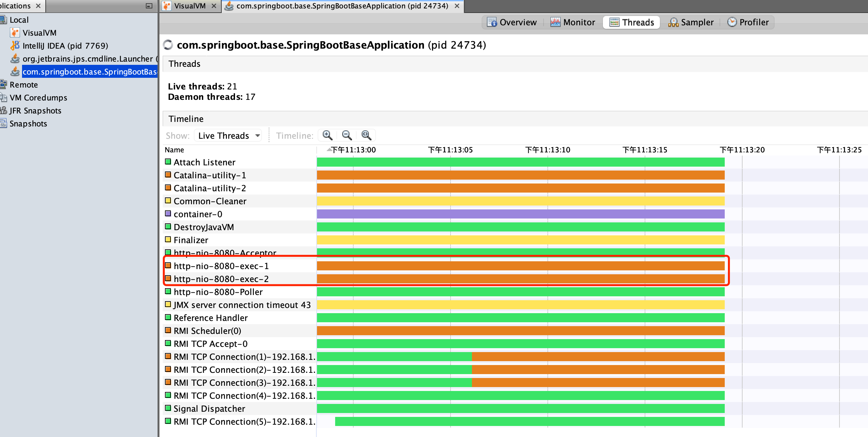This screenshot has height=437, width=868.
Task: Select com.springboot.base.SpringBootBase tree entry
Action: (90, 72)
